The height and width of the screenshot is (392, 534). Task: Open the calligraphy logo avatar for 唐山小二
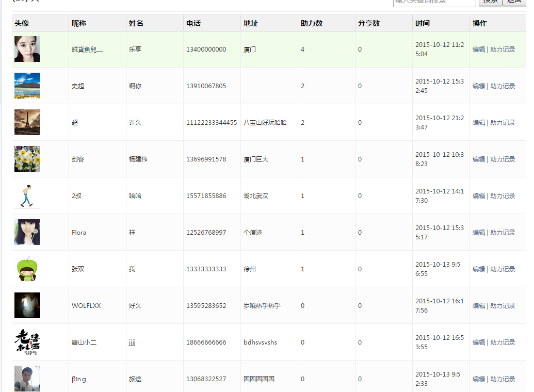(27, 342)
